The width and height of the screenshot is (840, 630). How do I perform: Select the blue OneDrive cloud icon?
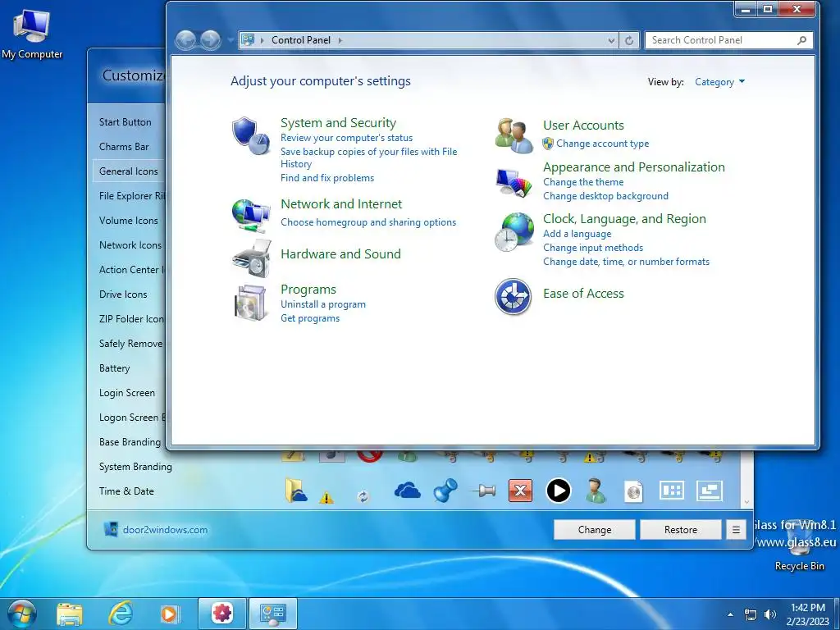pos(407,491)
